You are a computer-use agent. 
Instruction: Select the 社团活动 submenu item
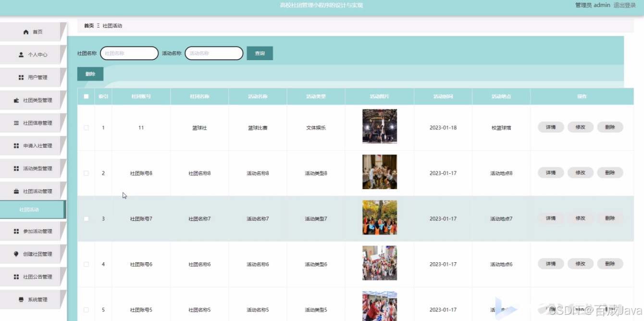32,210
